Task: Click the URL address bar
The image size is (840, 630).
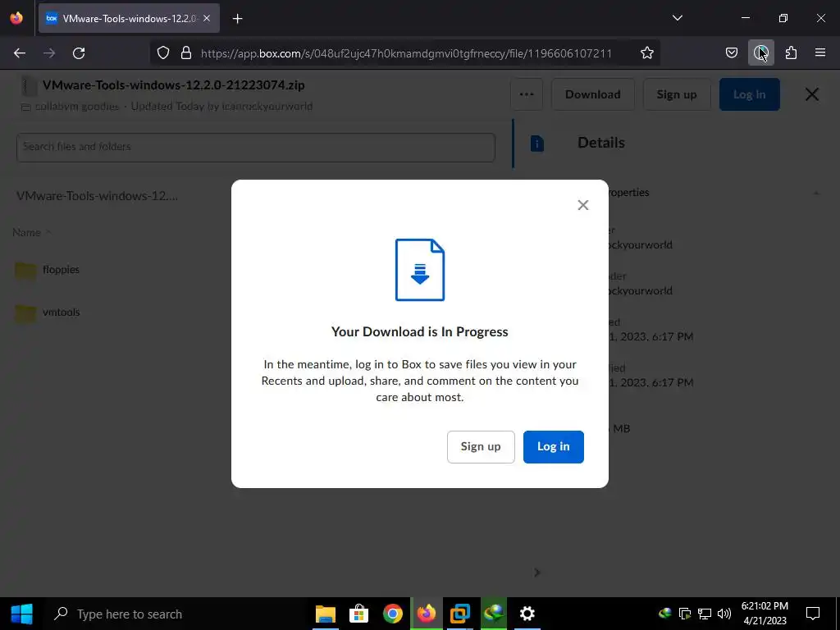Action: 406,53
